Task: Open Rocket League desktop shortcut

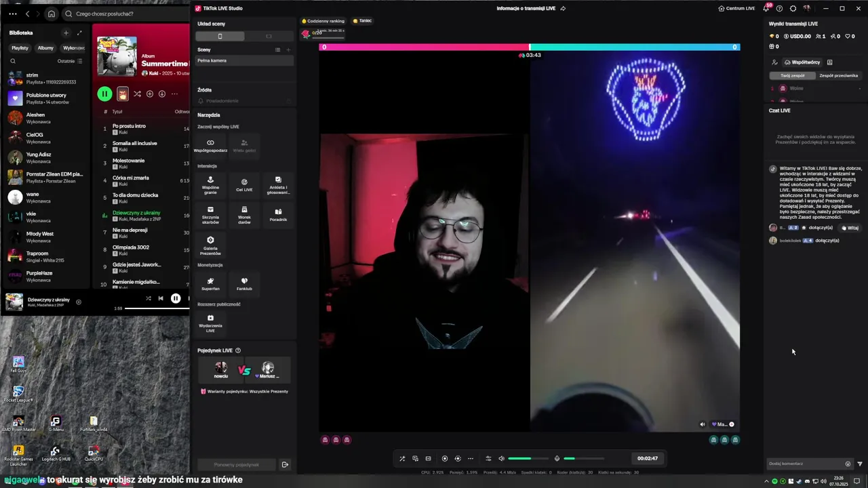Action: coord(18,394)
